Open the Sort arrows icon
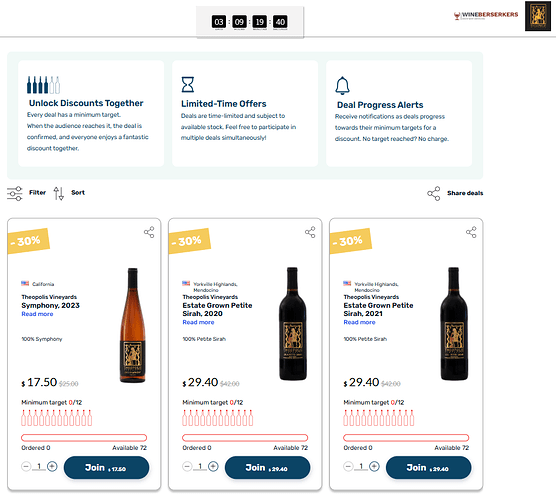Screen dimensions: 556x500 pos(59,193)
